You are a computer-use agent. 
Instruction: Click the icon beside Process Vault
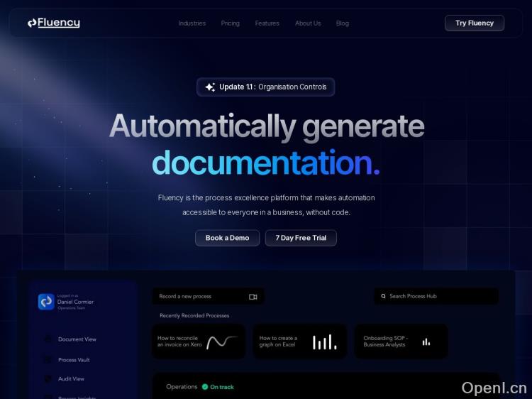pyautogui.click(x=48, y=360)
